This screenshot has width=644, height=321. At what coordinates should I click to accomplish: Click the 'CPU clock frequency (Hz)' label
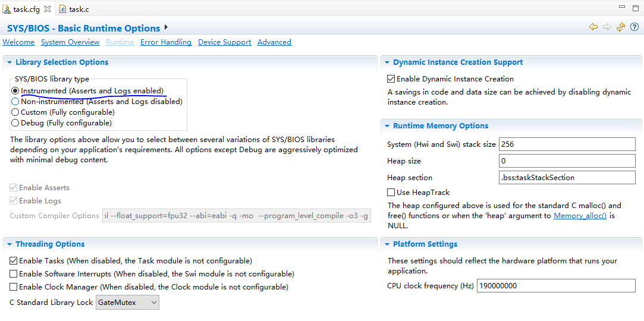point(431,286)
